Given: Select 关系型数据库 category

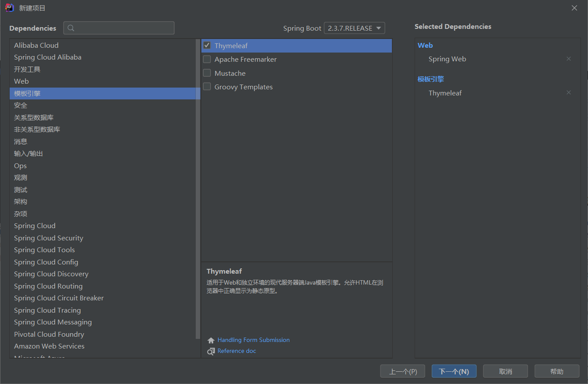Looking at the screenshot, I should 102,117.
